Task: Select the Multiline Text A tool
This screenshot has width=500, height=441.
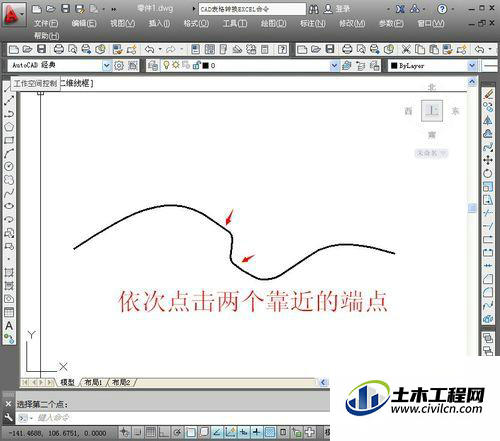Action: tap(9, 326)
